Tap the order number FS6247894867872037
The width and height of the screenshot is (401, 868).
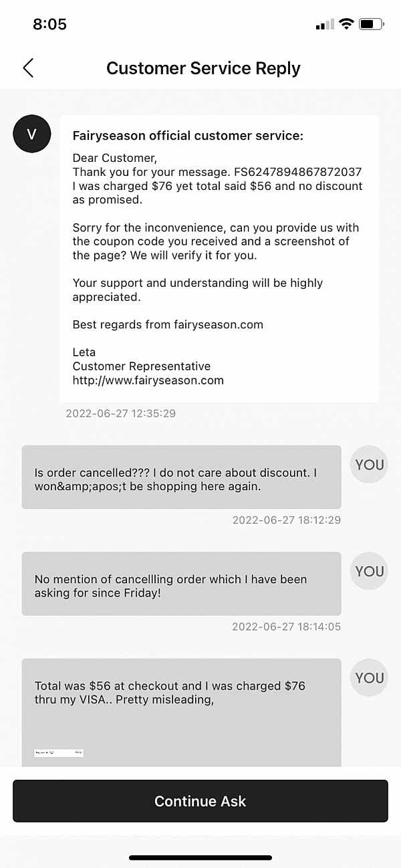tap(297, 172)
